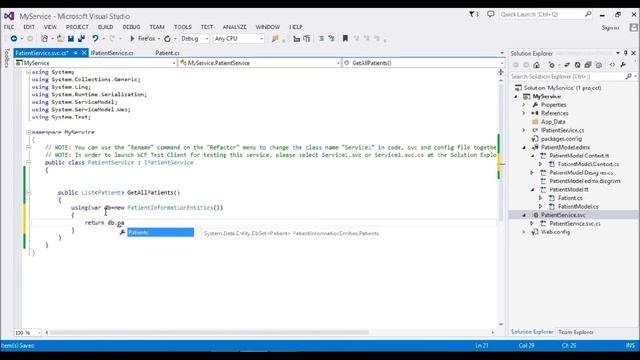Open the FILE menu
This screenshot has width=640, height=360.
tap(9, 27)
